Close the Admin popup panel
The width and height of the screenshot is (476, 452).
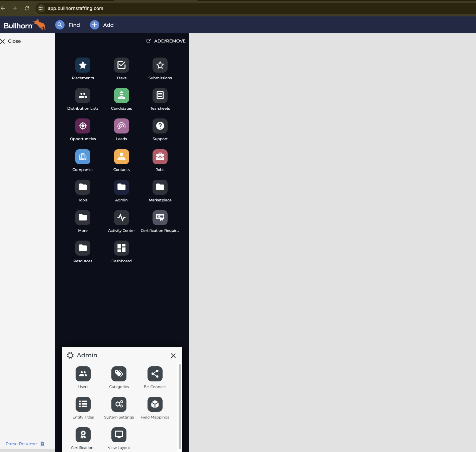tap(173, 356)
